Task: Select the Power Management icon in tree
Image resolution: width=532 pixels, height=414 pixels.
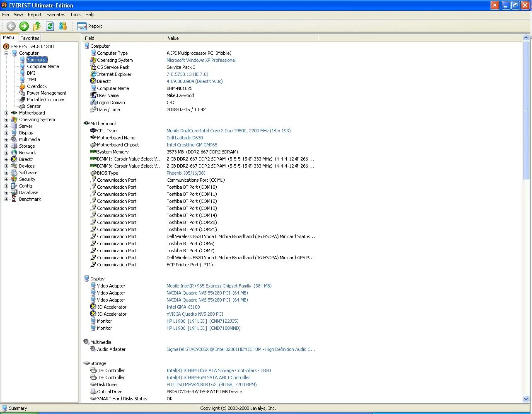Action: coord(22,93)
